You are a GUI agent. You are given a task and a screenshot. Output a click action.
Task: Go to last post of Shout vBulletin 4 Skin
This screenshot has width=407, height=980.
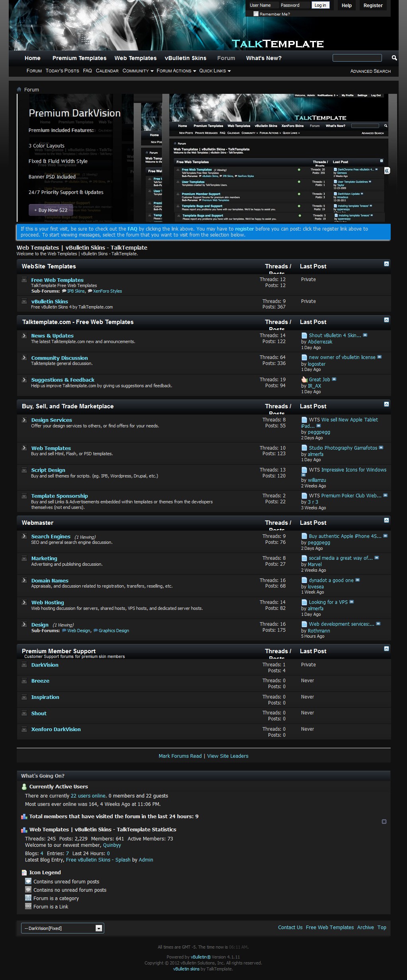pos(365,335)
